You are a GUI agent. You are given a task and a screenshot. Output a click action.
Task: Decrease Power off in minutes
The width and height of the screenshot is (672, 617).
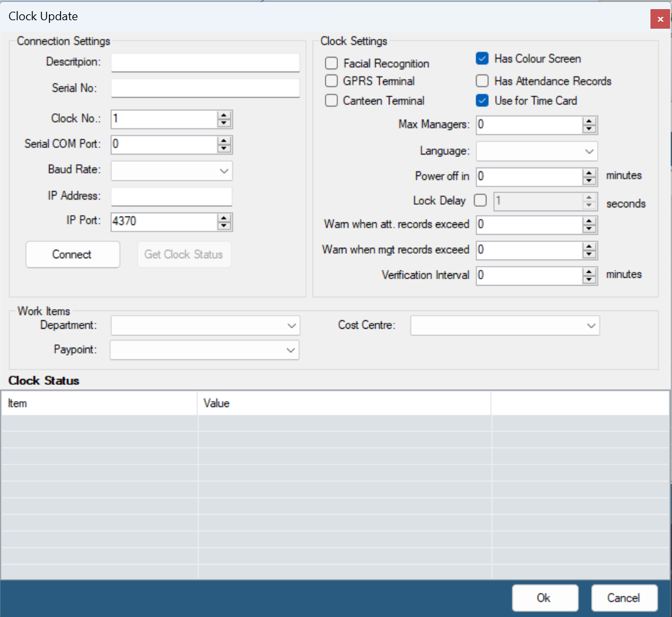[x=589, y=181]
